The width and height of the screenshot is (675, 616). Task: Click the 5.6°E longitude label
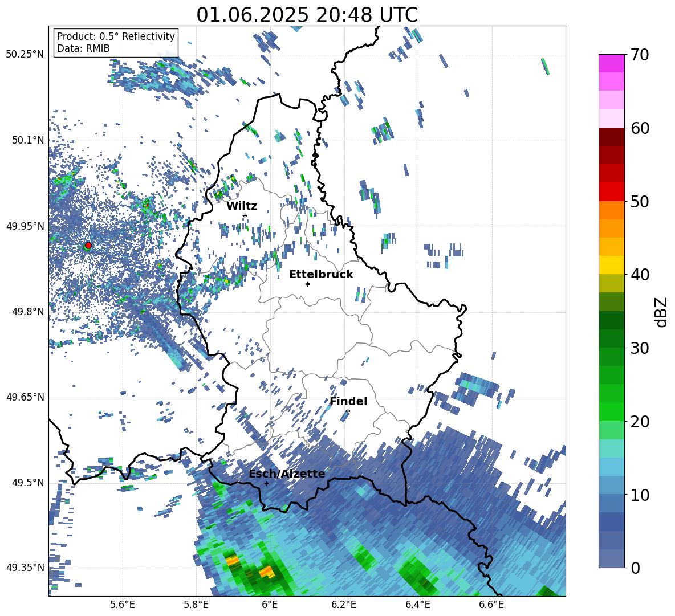pyautogui.click(x=123, y=605)
